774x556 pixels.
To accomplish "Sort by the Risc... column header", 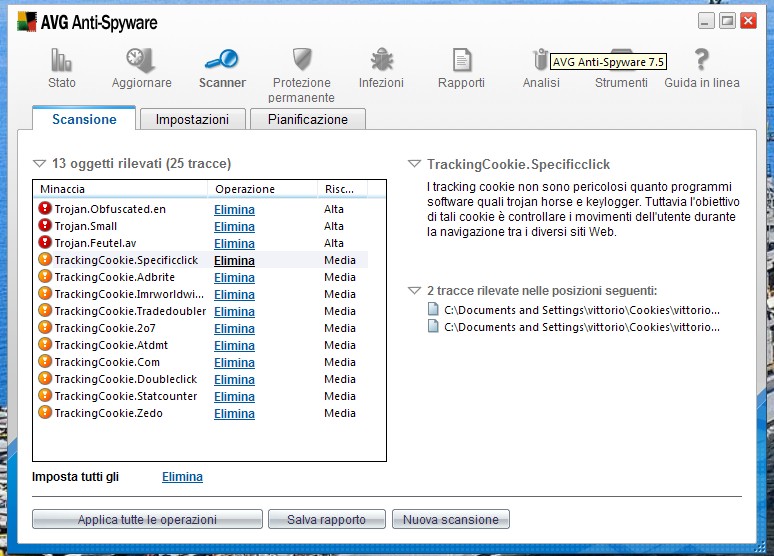I will pos(343,189).
